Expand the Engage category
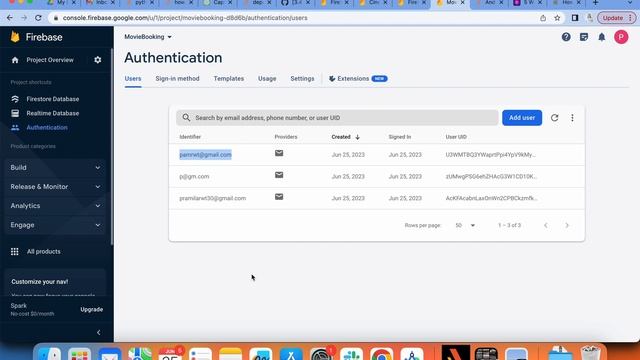The width and height of the screenshot is (640, 360). pyautogui.click(x=55, y=225)
